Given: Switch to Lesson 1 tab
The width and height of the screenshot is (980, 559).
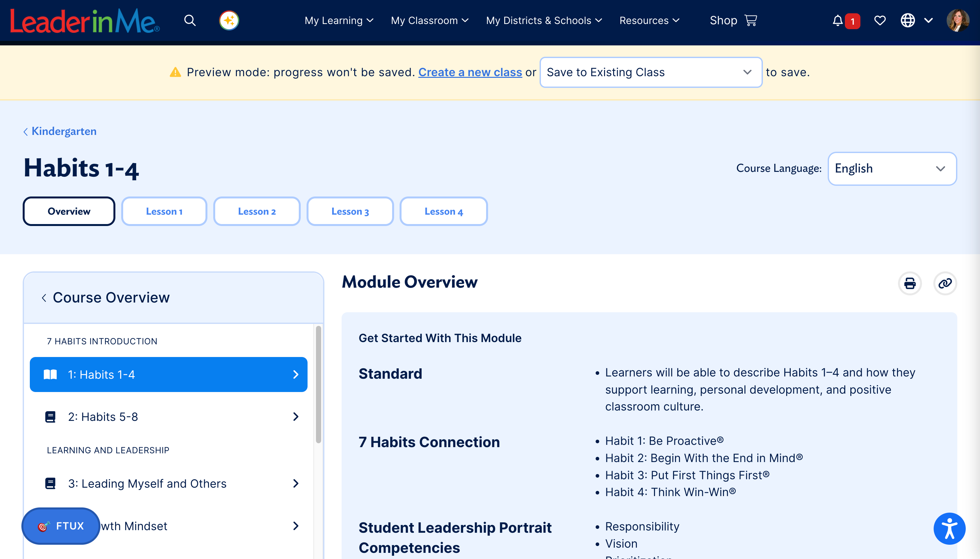Looking at the screenshot, I should click(x=164, y=211).
